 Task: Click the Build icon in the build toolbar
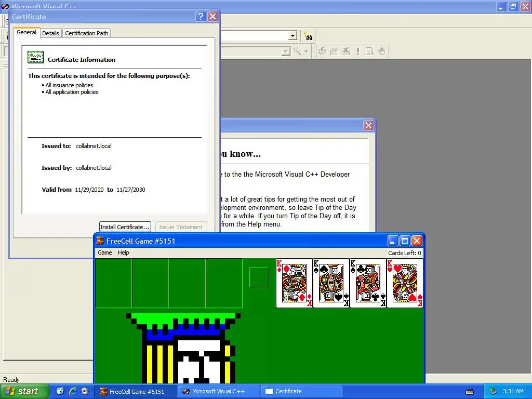coord(334,51)
